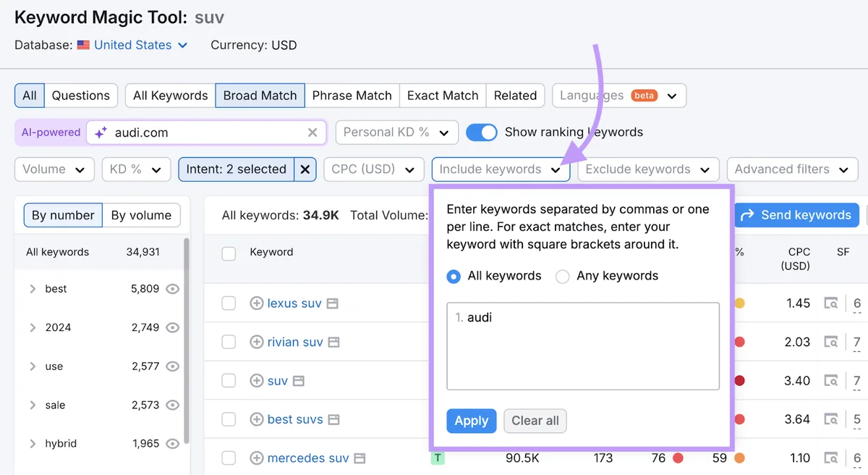Select the All keywords radio option
Screen dimensions: 868x475
coord(454,276)
